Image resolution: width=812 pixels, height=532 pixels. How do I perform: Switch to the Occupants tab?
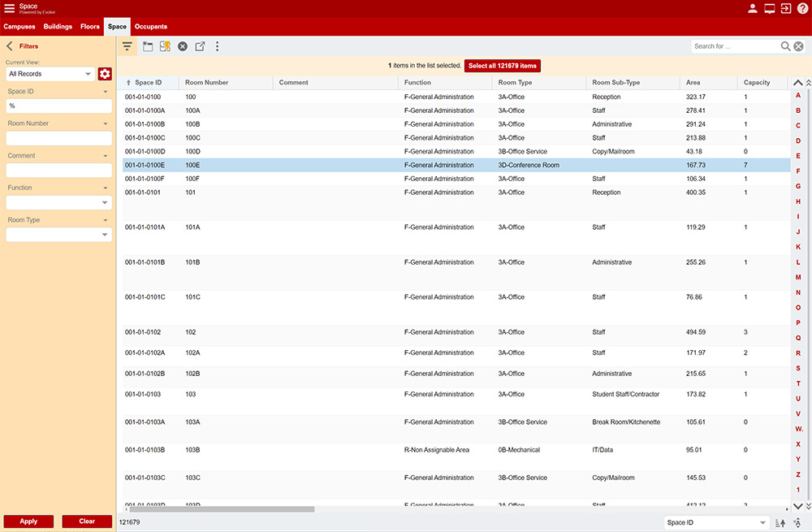point(150,27)
